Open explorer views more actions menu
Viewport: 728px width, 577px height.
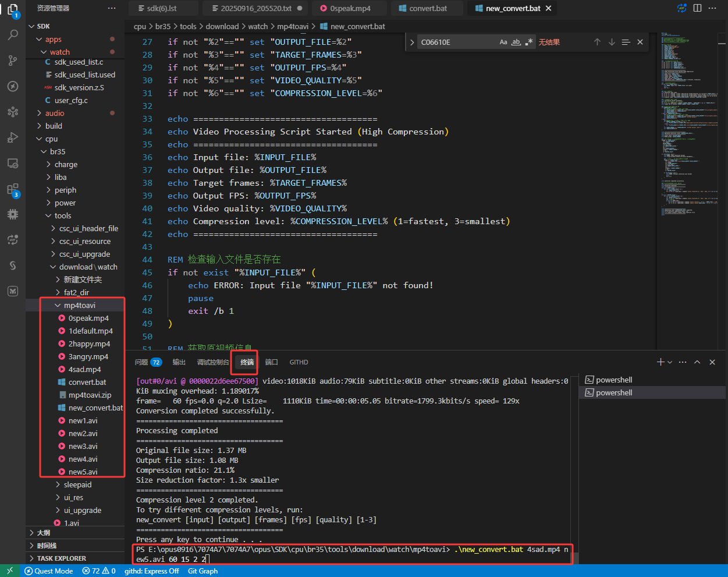pyautogui.click(x=112, y=8)
